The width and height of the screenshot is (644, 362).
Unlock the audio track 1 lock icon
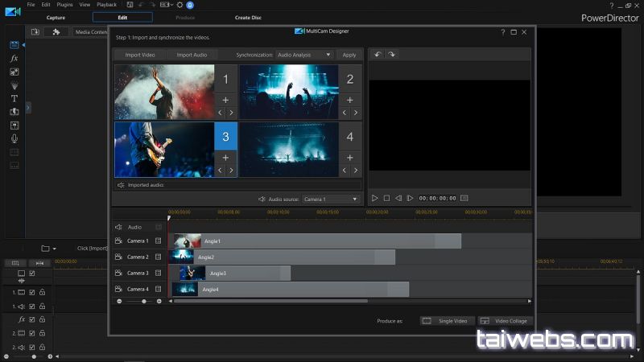coord(42,306)
